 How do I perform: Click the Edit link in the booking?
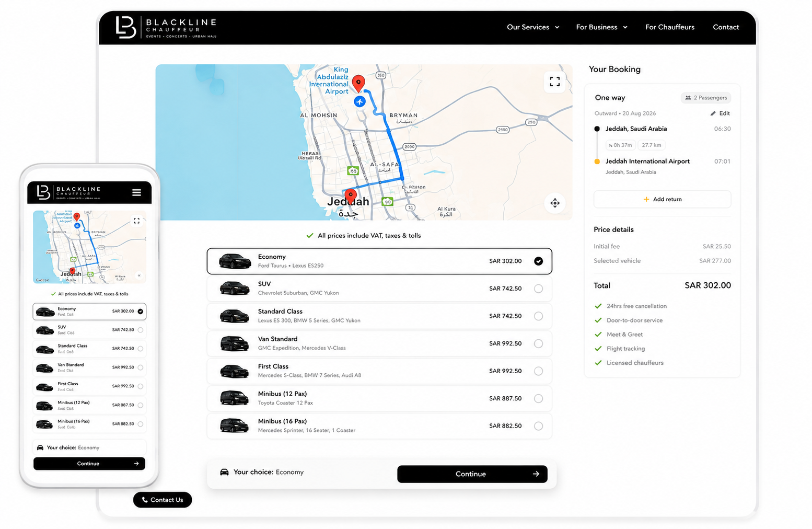pos(720,113)
